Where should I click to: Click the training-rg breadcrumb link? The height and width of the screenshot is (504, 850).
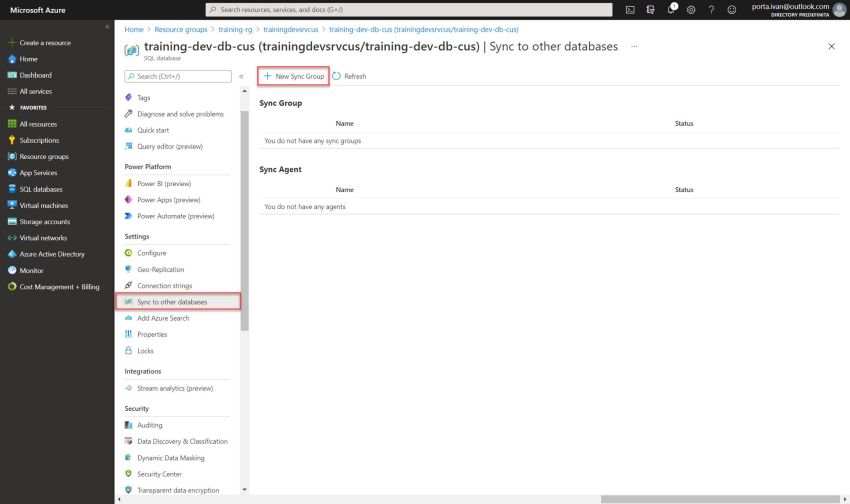pyautogui.click(x=235, y=29)
